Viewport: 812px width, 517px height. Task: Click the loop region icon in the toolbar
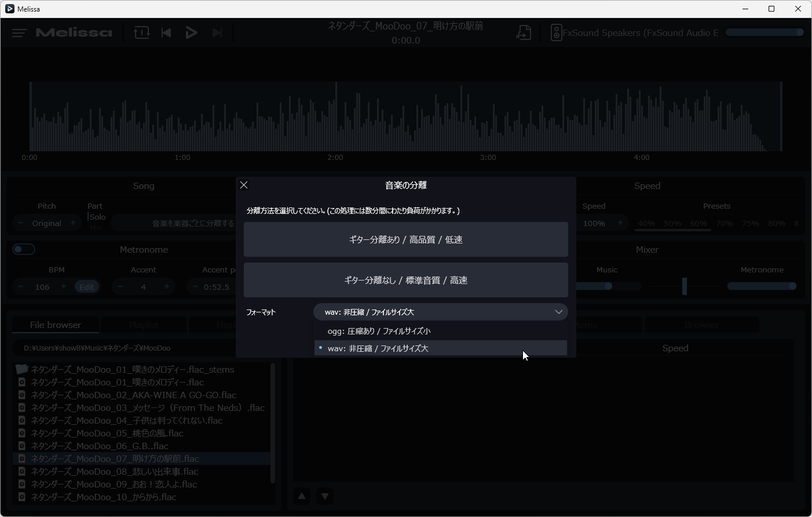pos(141,32)
